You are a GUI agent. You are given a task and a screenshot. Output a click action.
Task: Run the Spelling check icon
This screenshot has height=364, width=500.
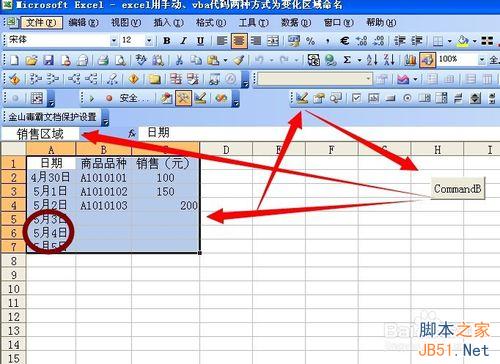point(141,60)
